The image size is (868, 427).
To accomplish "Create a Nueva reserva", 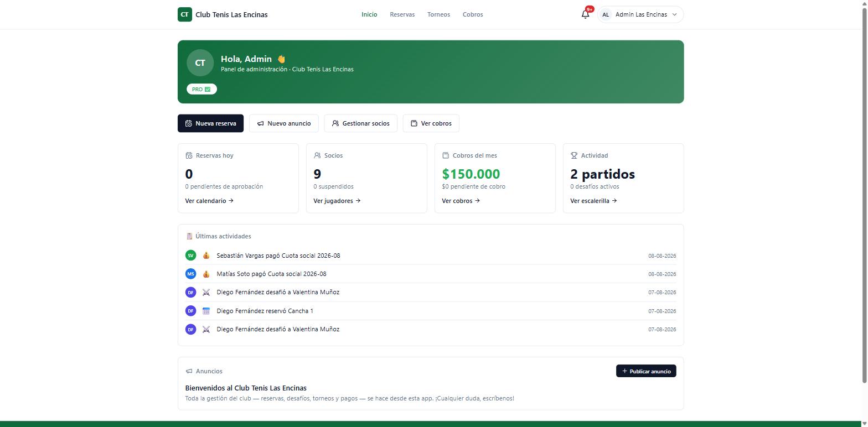I will [210, 123].
